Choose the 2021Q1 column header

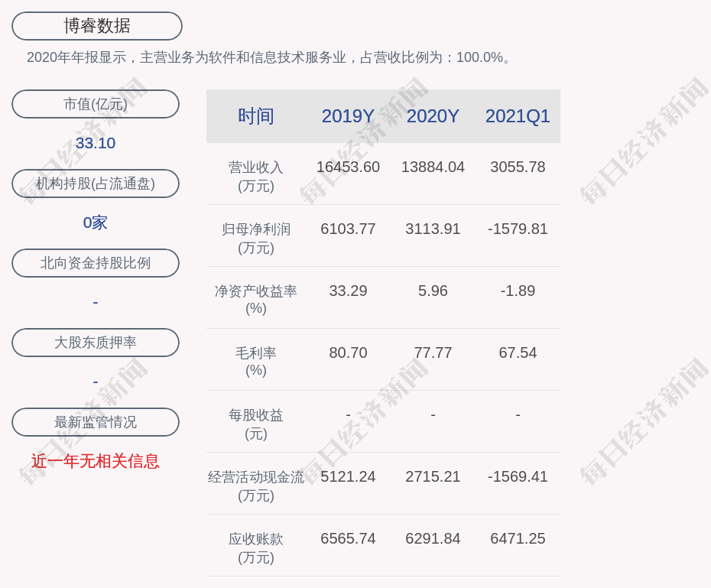coord(518,116)
